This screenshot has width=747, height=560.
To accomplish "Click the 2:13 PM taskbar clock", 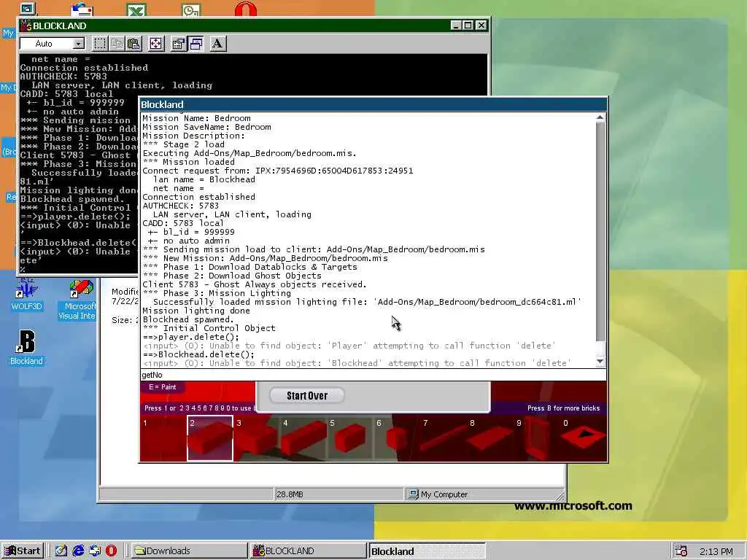I will point(716,551).
